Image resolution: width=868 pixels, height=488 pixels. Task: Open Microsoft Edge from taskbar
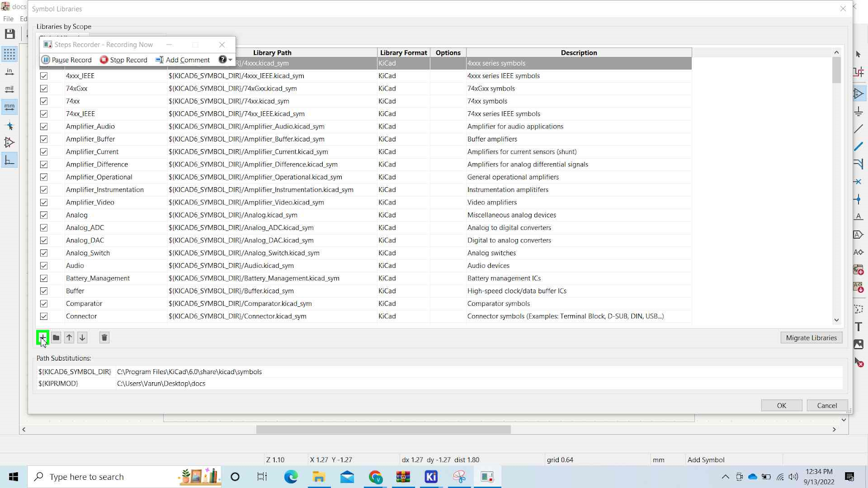coord(291,477)
